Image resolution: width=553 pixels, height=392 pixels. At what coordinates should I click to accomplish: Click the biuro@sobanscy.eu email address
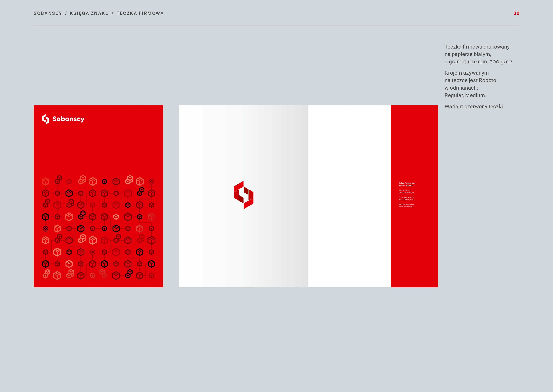[x=407, y=204]
